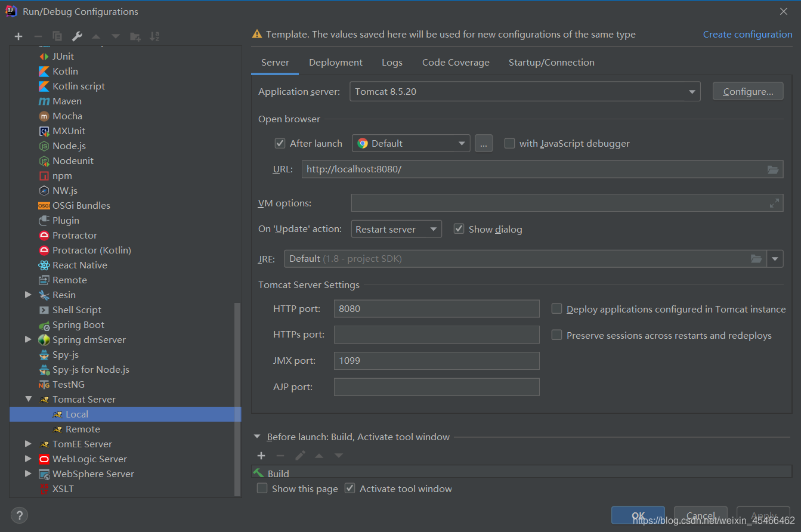Click the browser ellipsis button
The image size is (801, 532).
(484, 143)
